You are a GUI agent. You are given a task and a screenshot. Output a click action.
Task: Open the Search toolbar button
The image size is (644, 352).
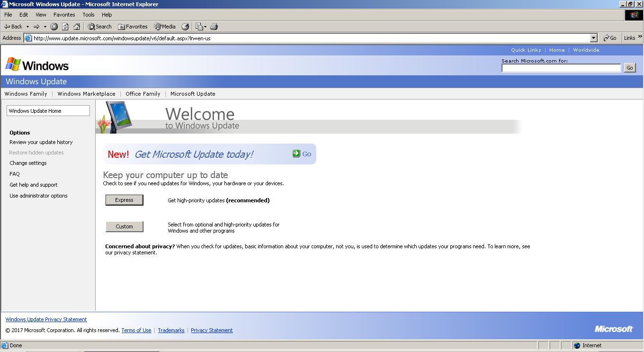point(99,27)
